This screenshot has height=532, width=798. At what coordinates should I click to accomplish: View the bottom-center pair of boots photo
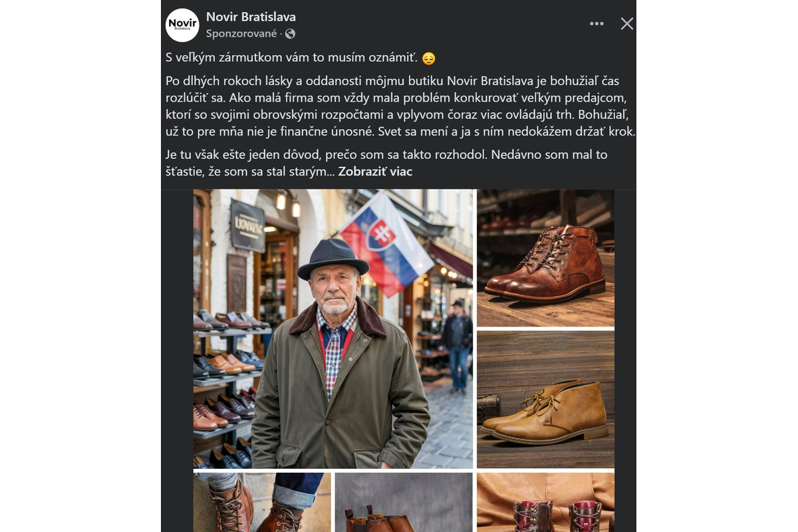402,502
